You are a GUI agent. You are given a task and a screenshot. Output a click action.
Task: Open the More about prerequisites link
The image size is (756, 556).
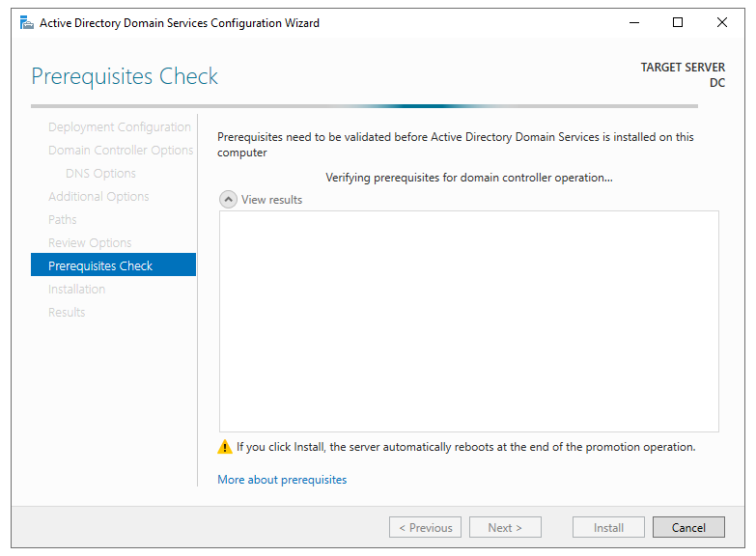282,480
